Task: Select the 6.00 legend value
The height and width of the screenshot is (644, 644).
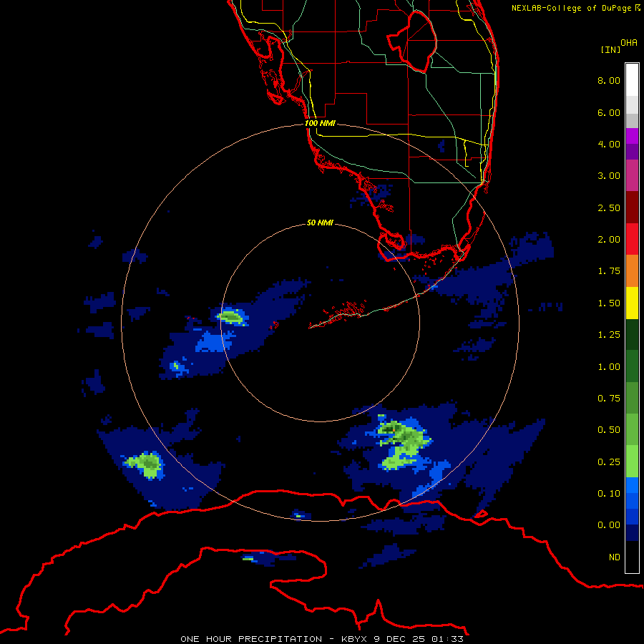Action: pyautogui.click(x=609, y=112)
